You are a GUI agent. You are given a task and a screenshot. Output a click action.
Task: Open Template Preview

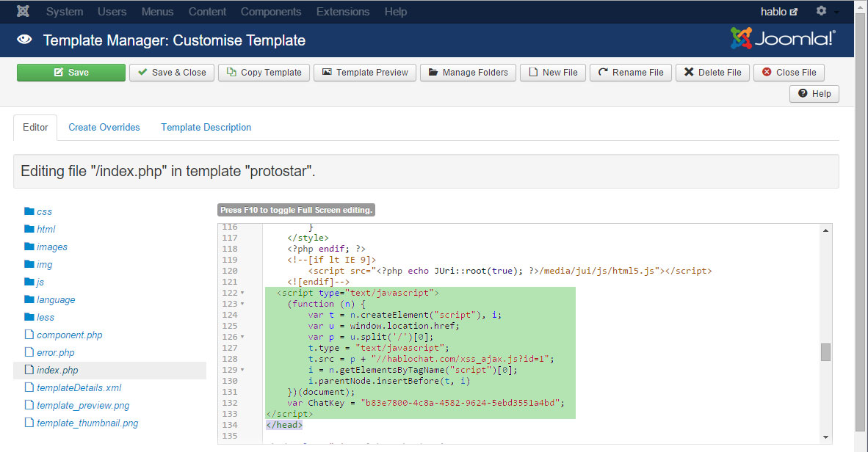click(365, 73)
